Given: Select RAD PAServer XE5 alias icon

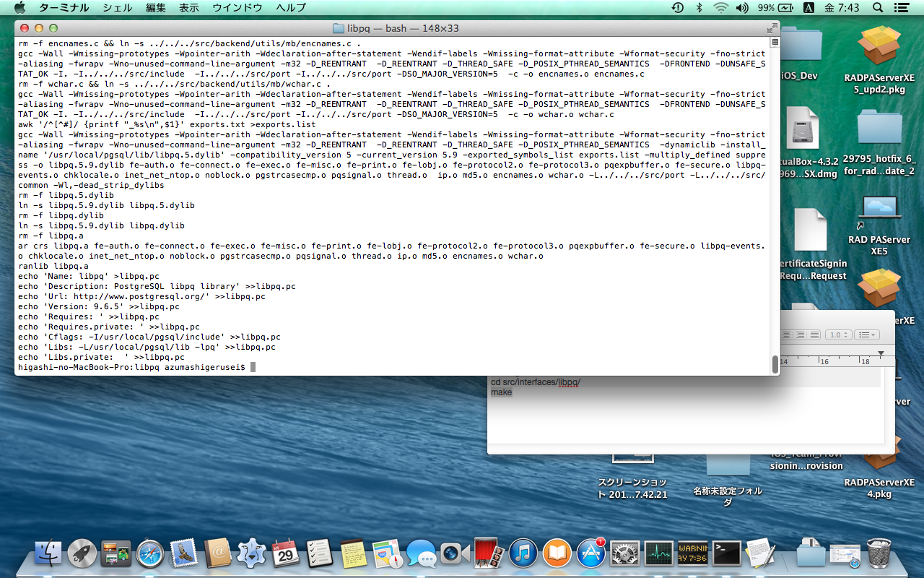Looking at the screenshot, I should tap(879, 225).
